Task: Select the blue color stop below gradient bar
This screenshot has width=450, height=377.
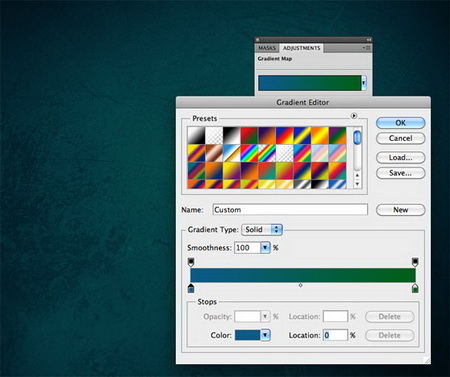Action: [x=191, y=288]
